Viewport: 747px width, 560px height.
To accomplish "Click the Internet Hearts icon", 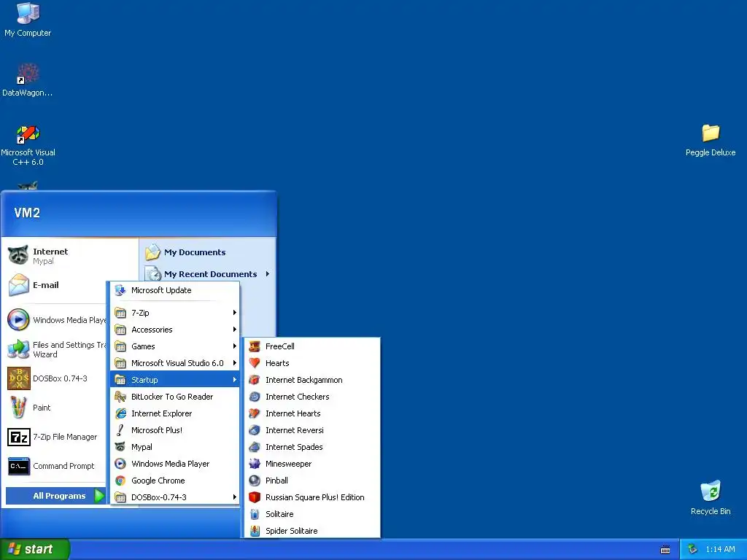I will [x=255, y=413].
